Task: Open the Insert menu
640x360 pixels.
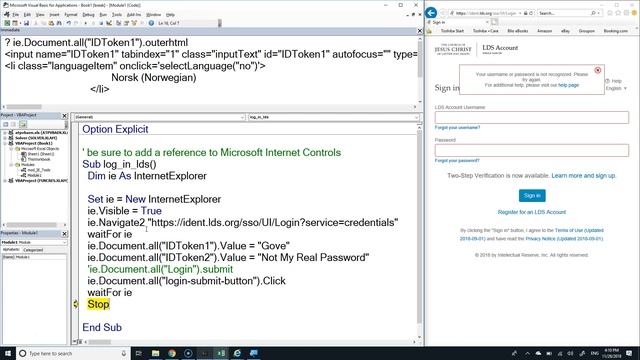Action: pyautogui.click(x=54, y=15)
